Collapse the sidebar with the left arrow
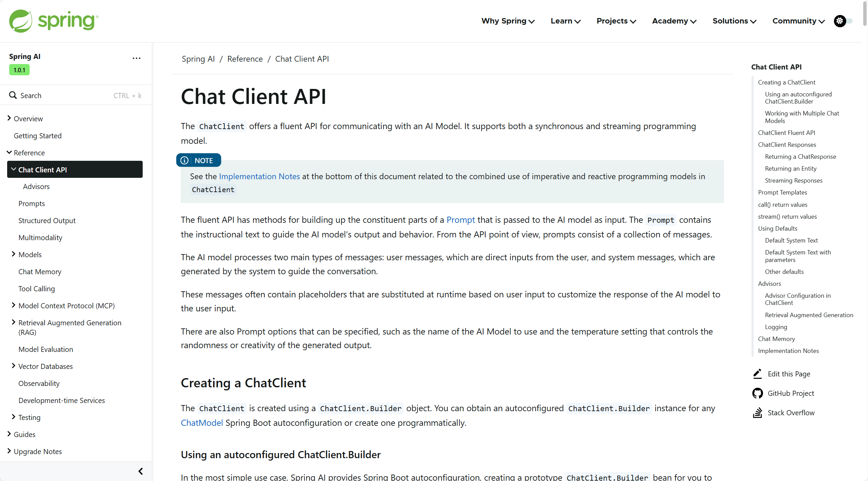868x481 pixels. pos(141,471)
